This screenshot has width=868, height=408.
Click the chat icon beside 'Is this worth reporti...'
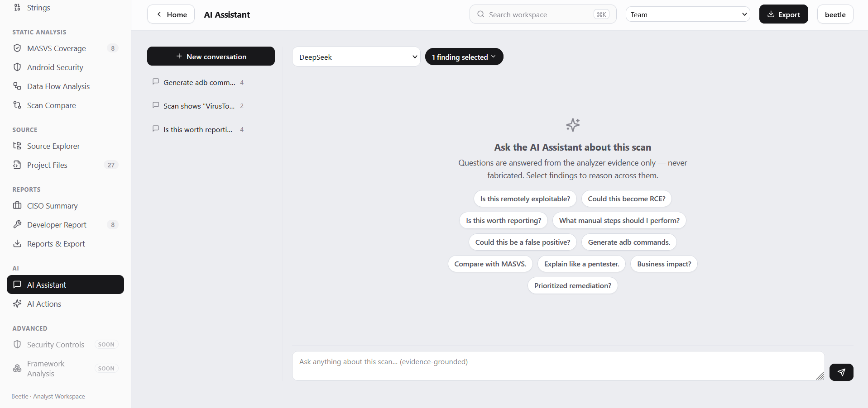pos(156,129)
